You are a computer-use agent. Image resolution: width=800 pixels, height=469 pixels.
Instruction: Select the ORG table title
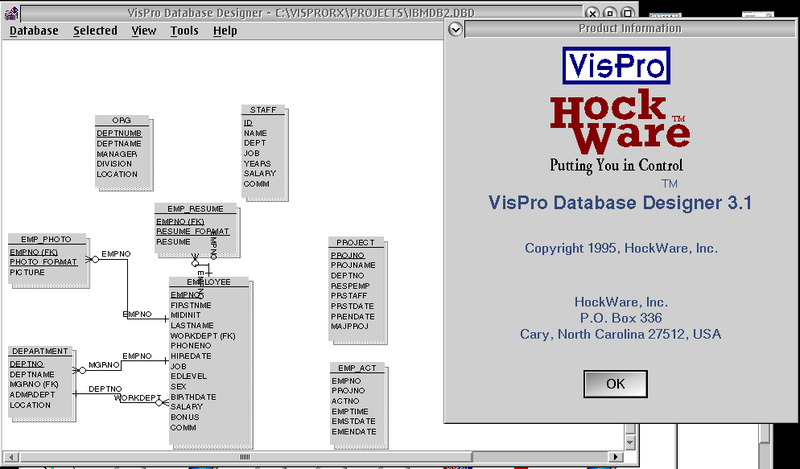pos(121,120)
